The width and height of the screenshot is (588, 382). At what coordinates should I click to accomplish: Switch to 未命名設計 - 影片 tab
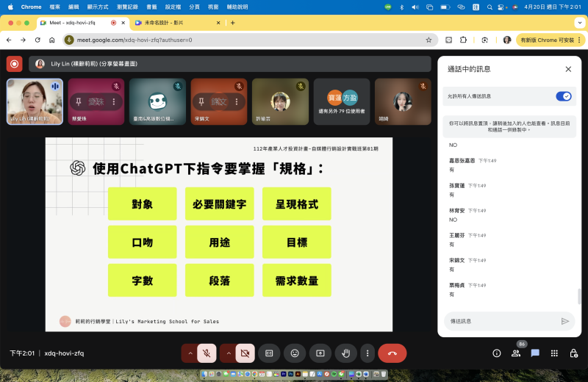coord(176,23)
